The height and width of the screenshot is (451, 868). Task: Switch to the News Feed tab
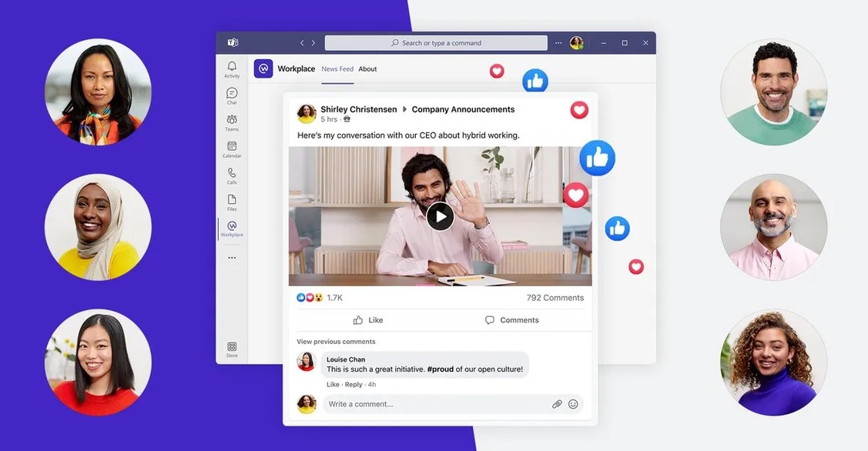[337, 69]
